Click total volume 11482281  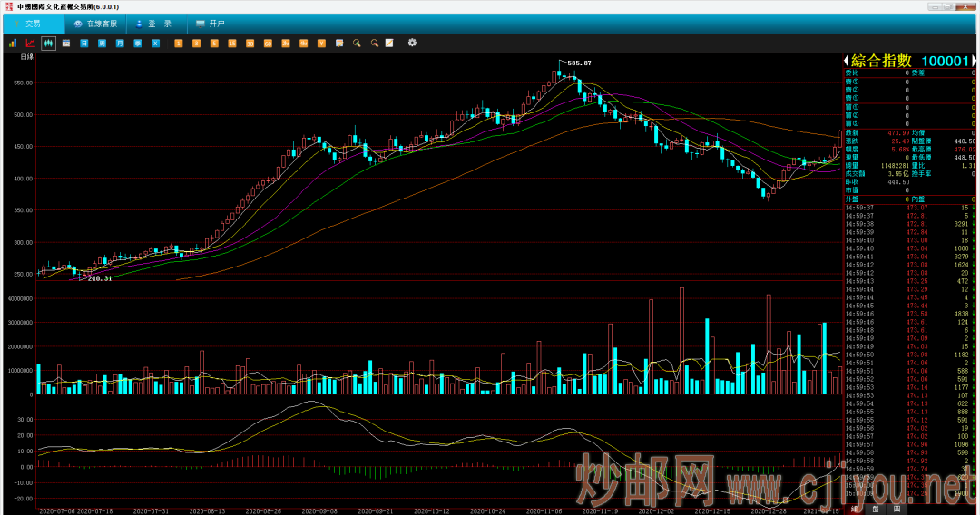point(895,165)
